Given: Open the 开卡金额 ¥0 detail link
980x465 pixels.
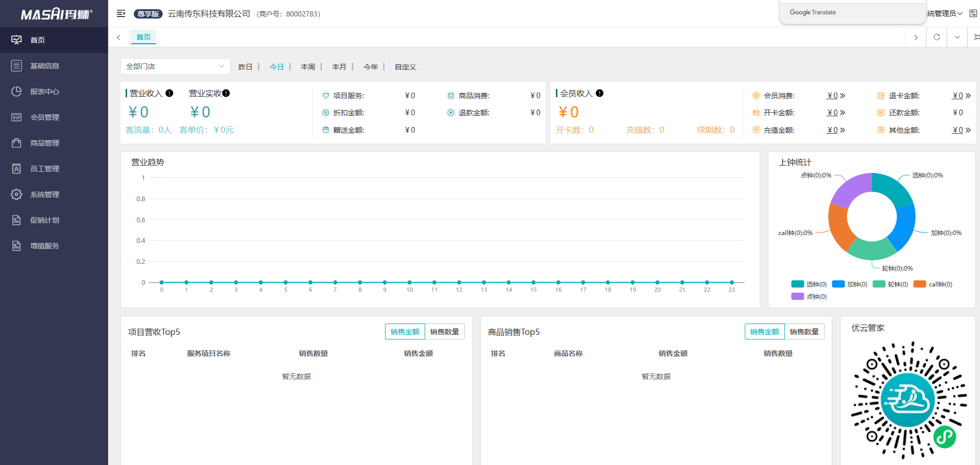Looking at the screenshot, I should click(x=836, y=113).
